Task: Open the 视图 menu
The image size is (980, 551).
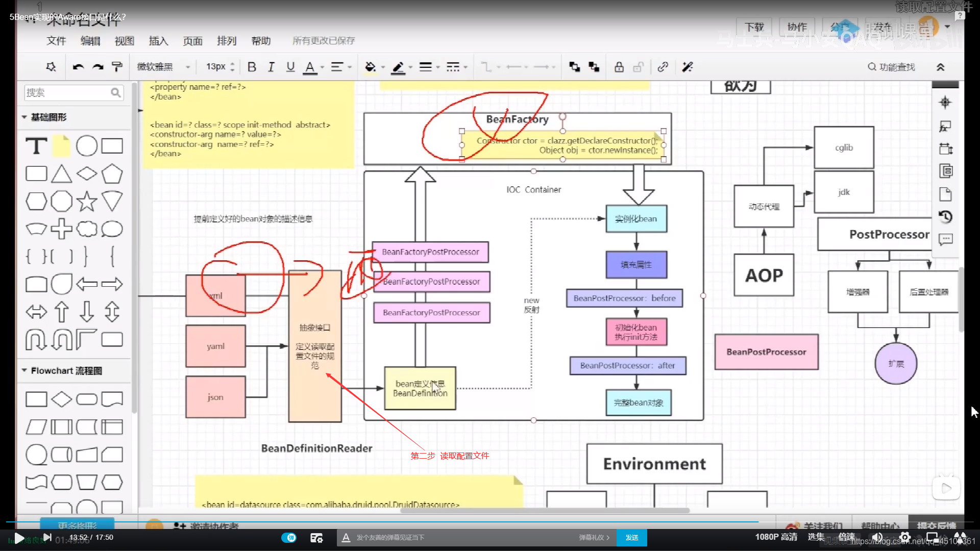Action: coord(125,41)
